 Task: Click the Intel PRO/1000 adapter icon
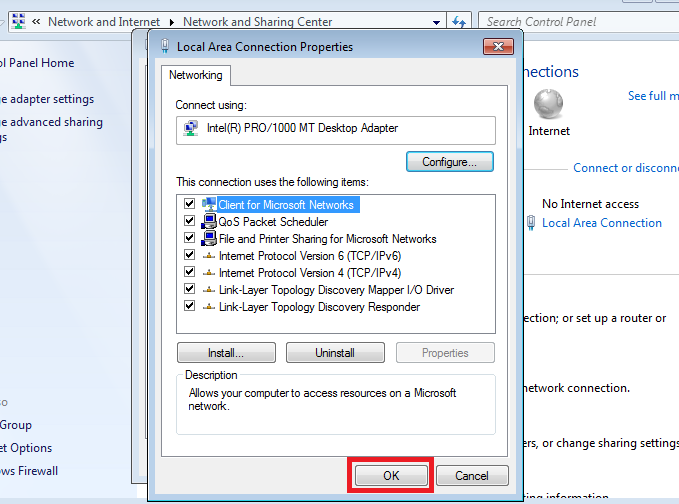pos(191,128)
